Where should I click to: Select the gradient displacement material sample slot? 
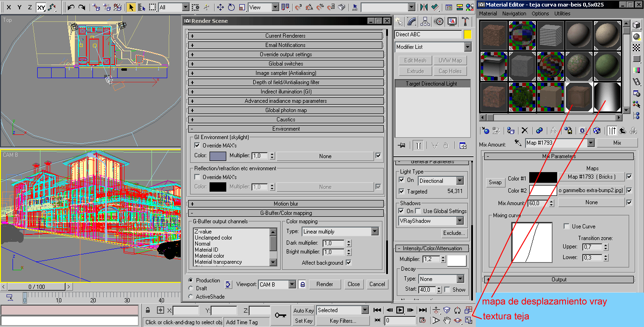(608, 97)
